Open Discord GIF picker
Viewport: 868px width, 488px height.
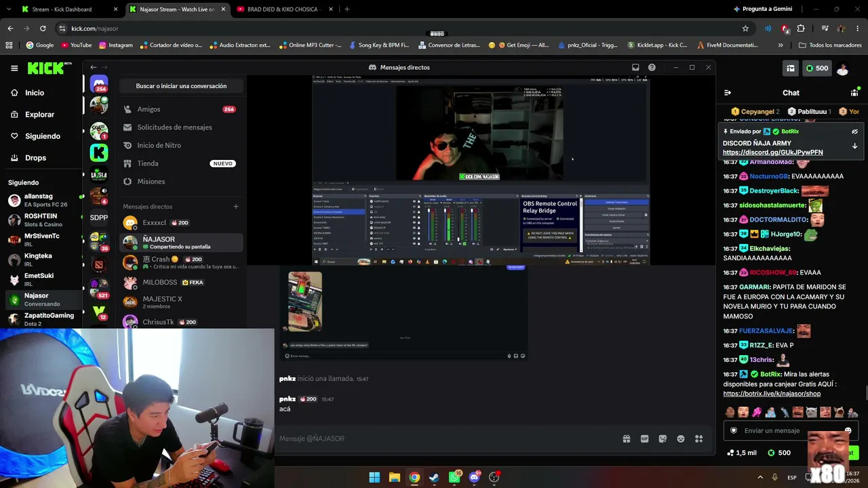(644, 439)
